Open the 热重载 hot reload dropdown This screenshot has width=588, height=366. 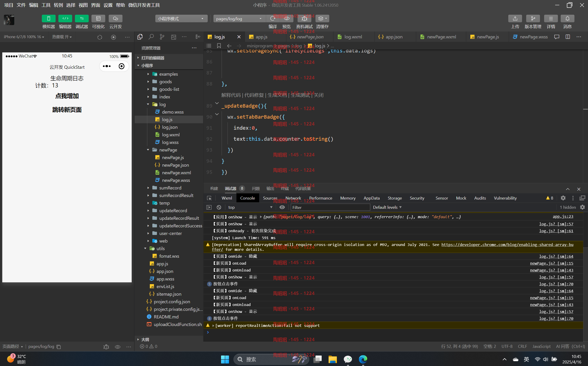click(62, 37)
